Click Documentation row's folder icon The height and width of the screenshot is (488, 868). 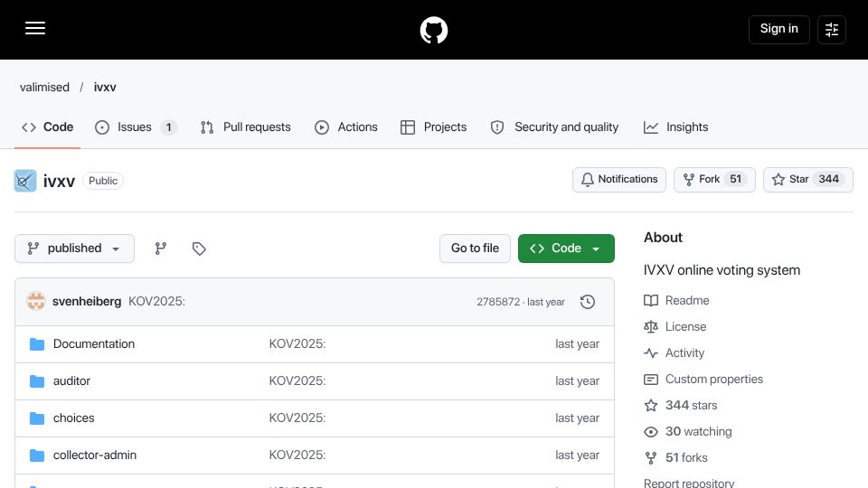point(37,344)
